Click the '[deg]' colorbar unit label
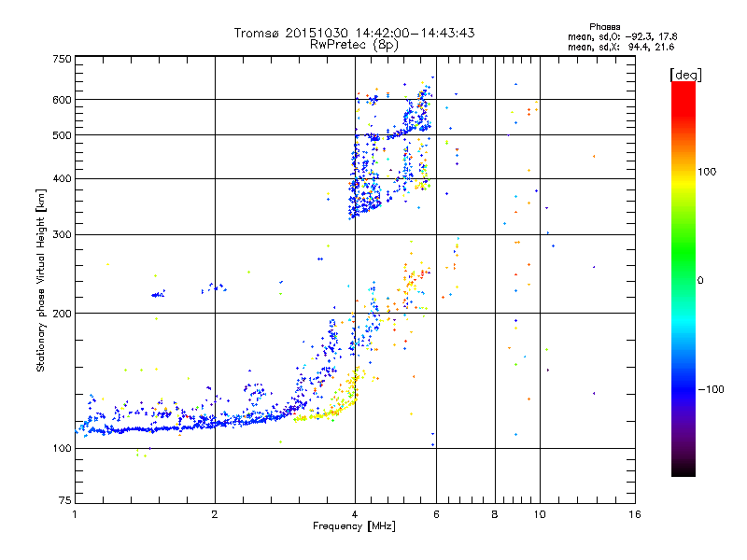The width and height of the screenshot is (747, 560). point(685,75)
